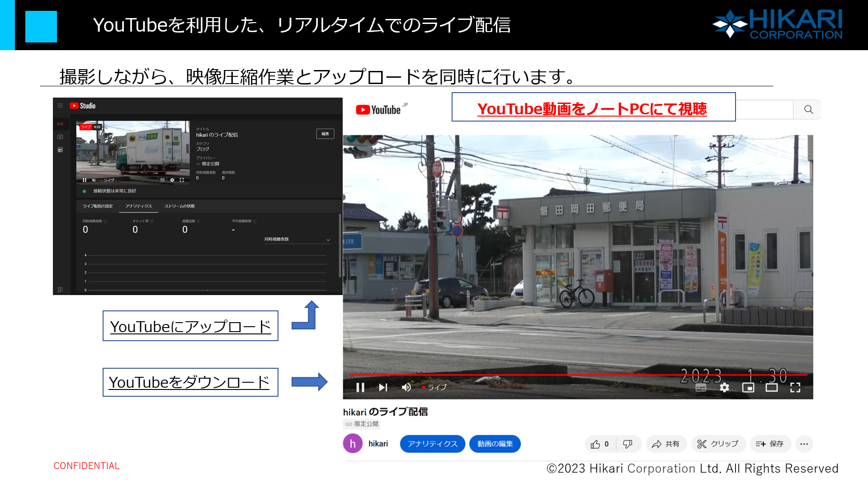Click the YouTube logo on watch page
This screenshot has height=488, width=868.
tap(378, 110)
